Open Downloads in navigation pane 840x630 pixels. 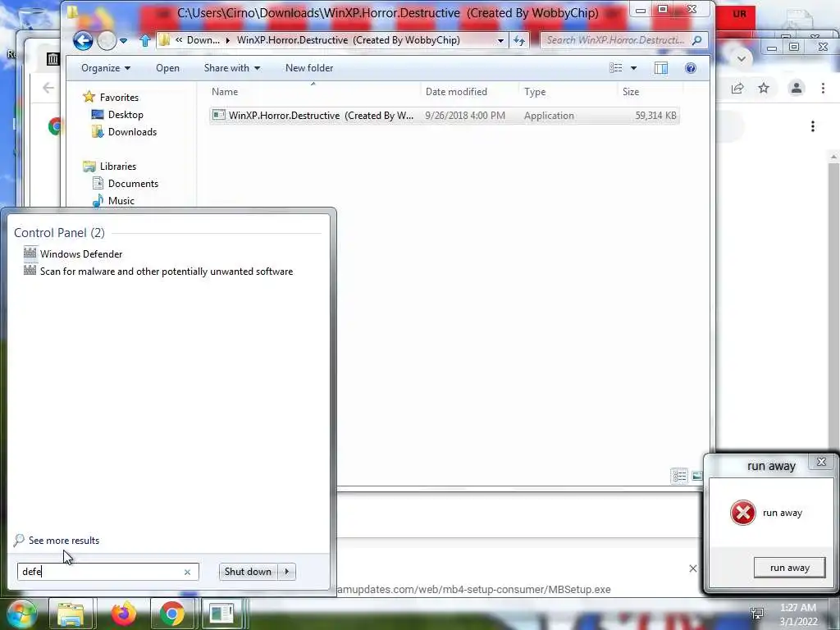click(x=125, y=132)
